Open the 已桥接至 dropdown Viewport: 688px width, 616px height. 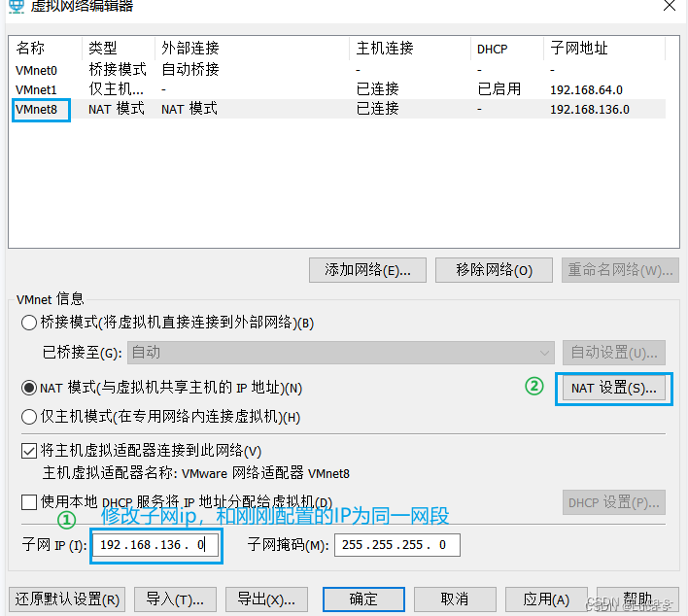(341, 353)
